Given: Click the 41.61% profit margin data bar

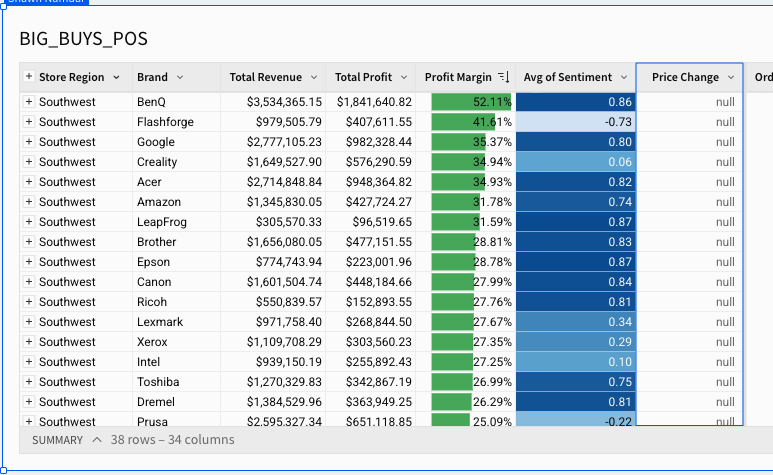Looking at the screenshot, I should (463, 122).
